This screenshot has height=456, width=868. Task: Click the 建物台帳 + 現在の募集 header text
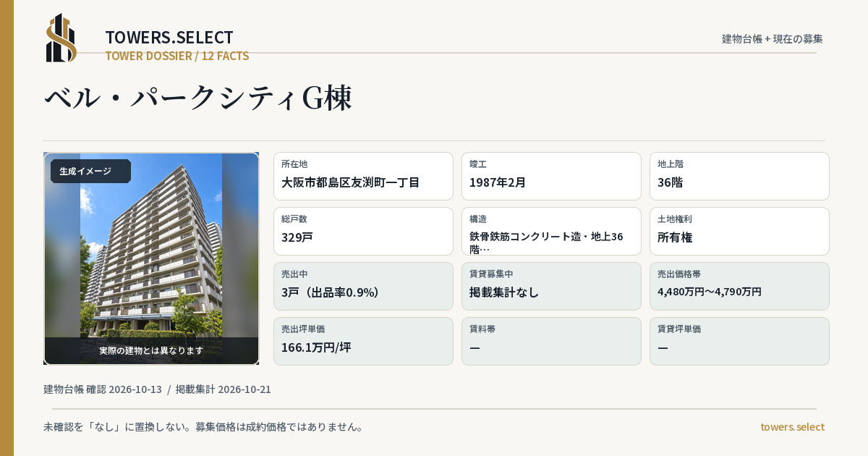(x=773, y=39)
